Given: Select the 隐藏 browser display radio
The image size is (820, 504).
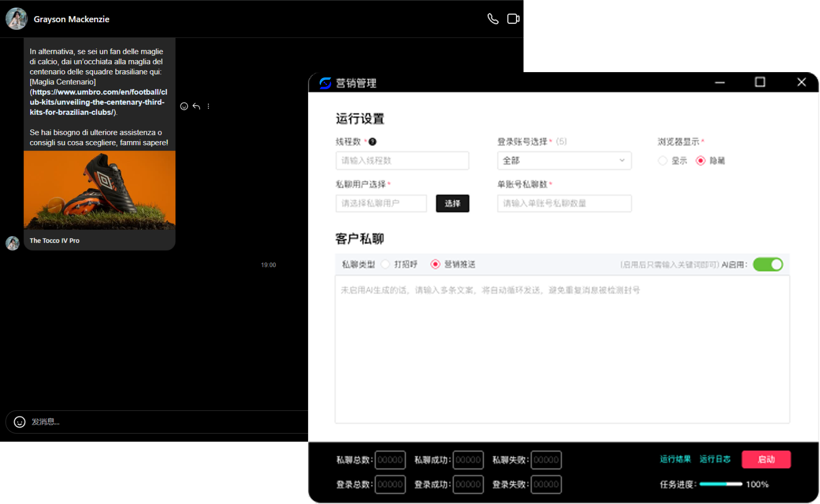Looking at the screenshot, I should [701, 161].
